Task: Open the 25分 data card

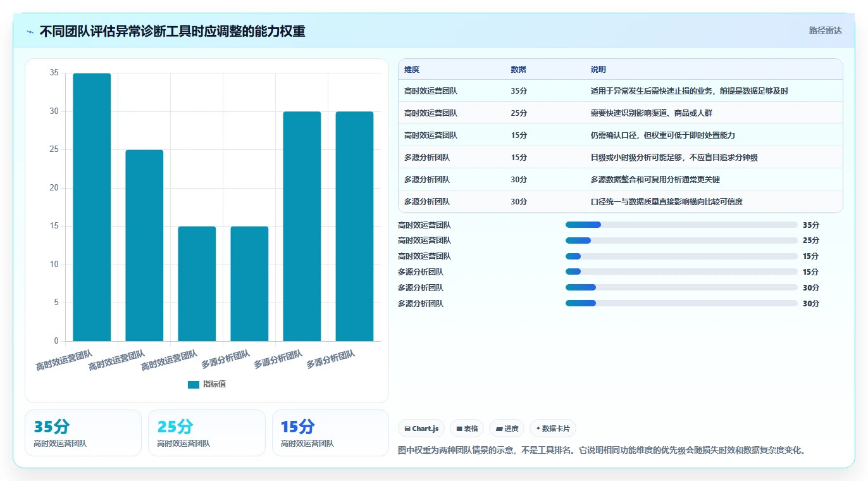Action: click(x=207, y=433)
